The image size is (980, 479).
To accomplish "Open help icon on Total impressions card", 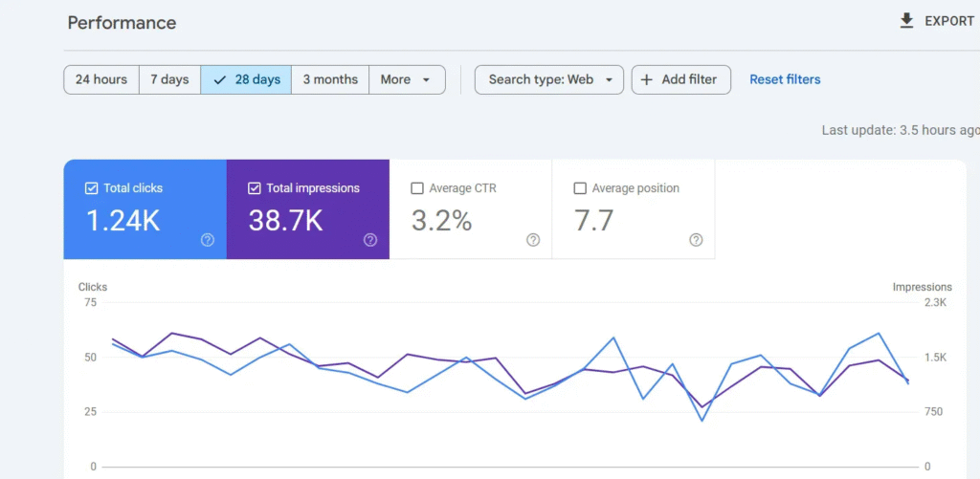I will pyautogui.click(x=370, y=240).
